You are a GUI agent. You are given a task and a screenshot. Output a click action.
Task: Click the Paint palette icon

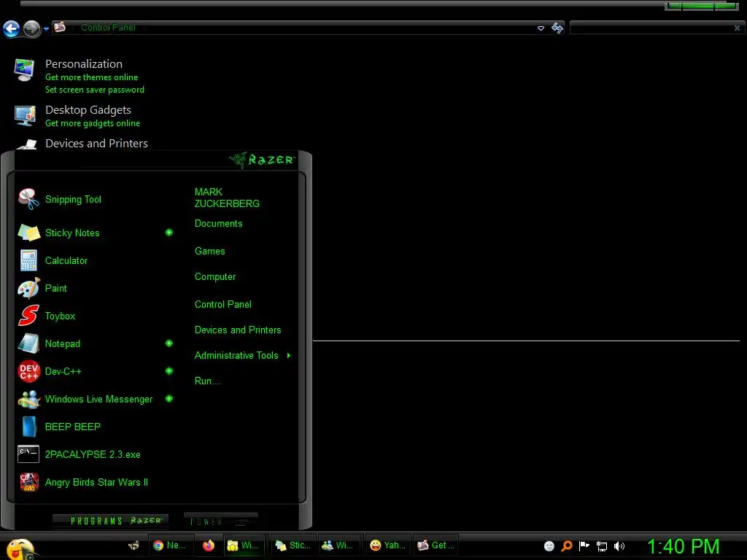[28, 288]
